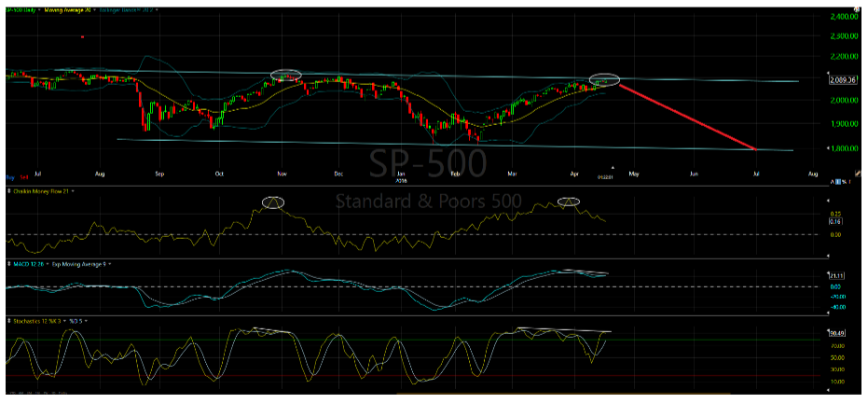The width and height of the screenshot is (868, 404).
Task: Click the top scale arrow of Chaikin panel
Action: tap(828, 201)
